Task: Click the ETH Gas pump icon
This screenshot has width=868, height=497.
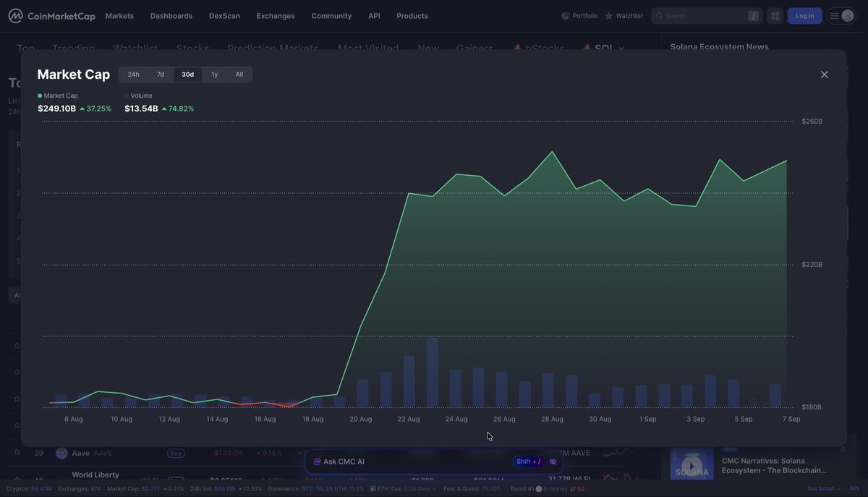Action: point(373,489)
